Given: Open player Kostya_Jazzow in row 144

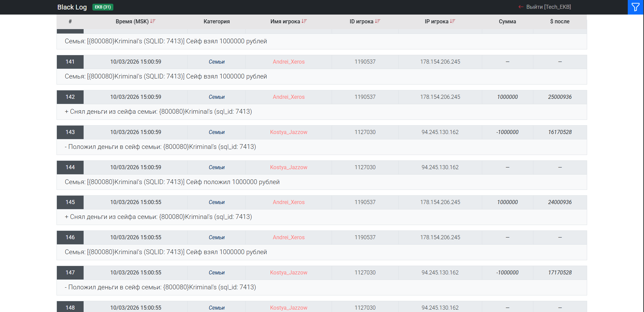Looking at the screenshot, I should pos(289,168).
